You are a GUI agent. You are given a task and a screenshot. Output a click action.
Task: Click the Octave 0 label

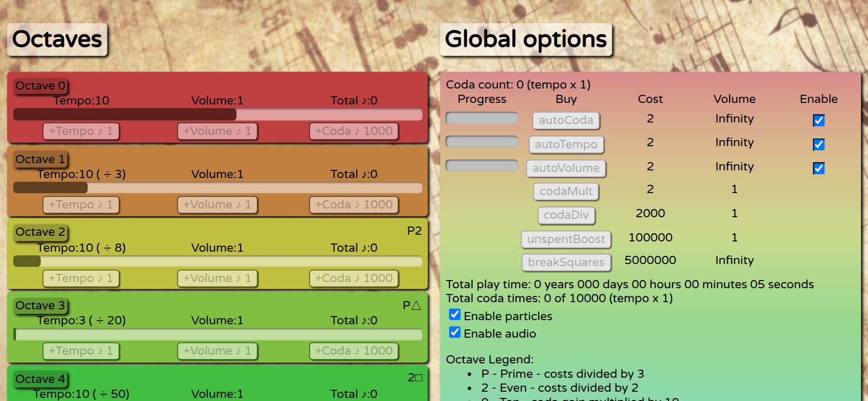click(41, 86)
